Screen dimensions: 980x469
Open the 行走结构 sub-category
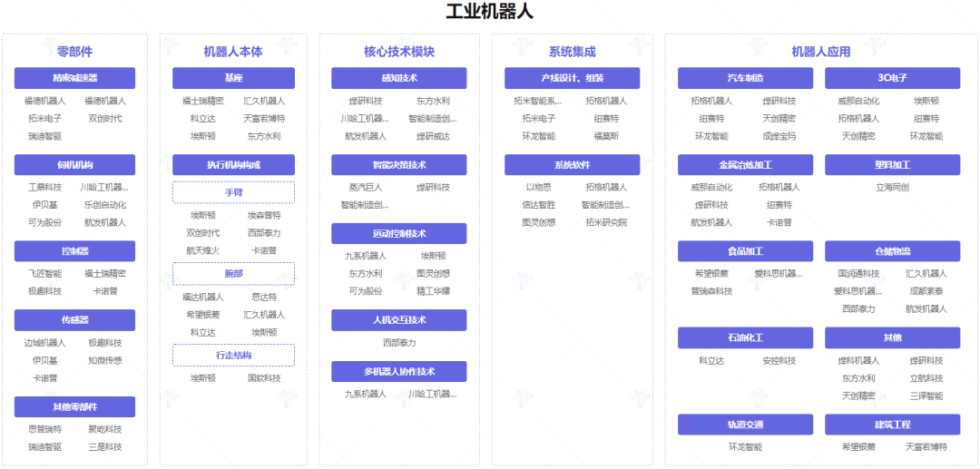[x=234, y=356]
